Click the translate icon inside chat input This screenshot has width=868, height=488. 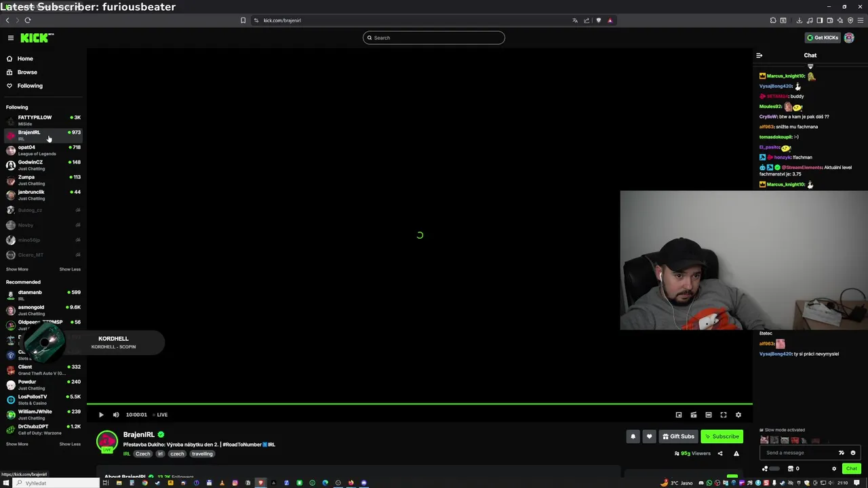842,453
